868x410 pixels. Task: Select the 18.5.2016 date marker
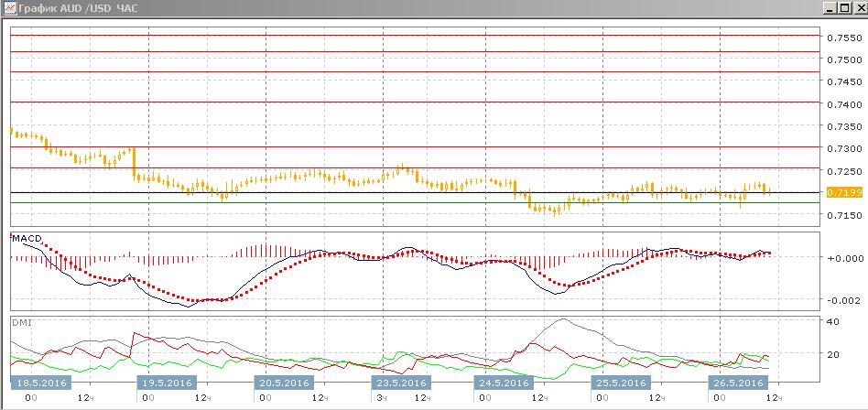pyautogui.click(x=39, y=383)
